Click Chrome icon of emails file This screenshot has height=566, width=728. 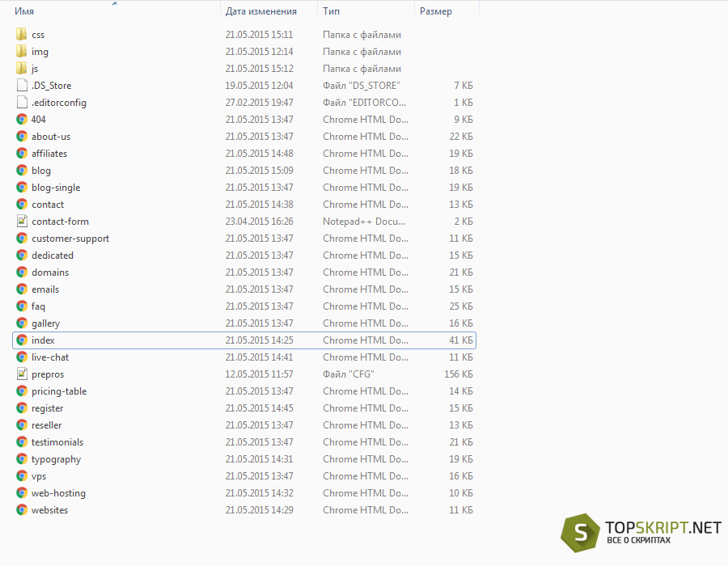coord(22,289)
